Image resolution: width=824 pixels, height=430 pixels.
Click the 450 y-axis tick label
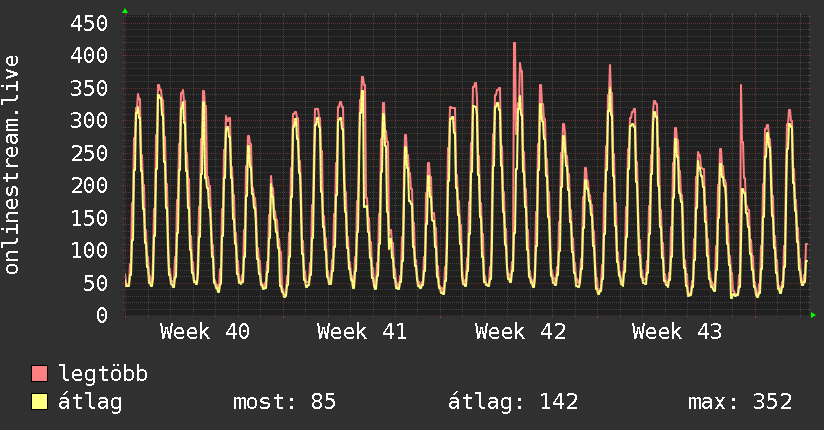click(x=89, y=23)
